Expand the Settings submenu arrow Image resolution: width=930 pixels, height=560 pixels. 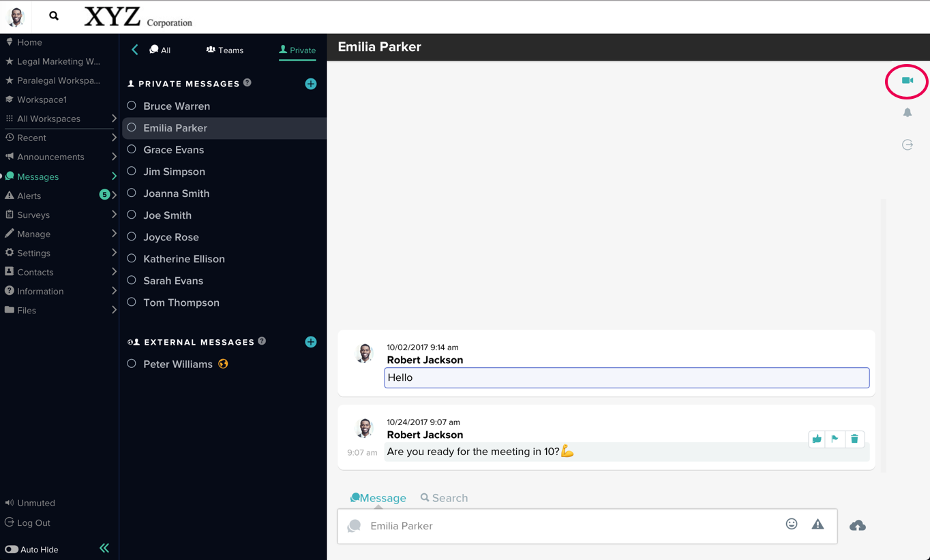tap(114, 253)
